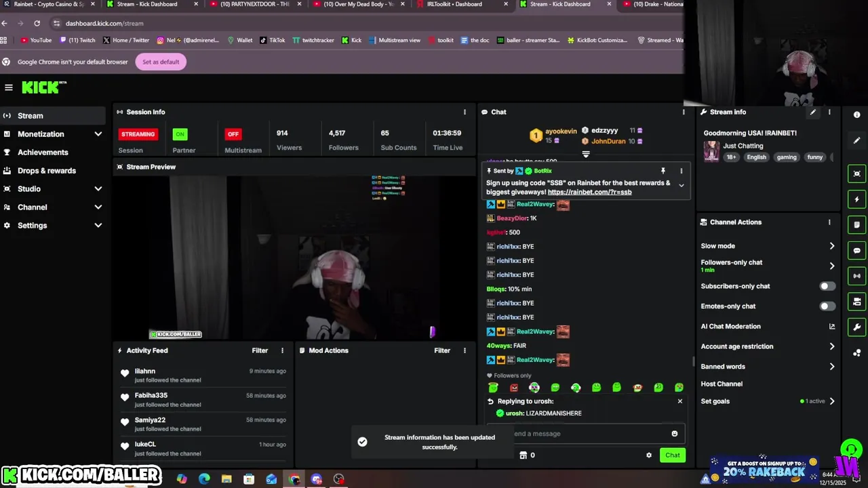Viewport: 868px width, 488px height.
Task: Open AI Chat Moderation external link icon
Action: pyautogui.click(x=832, y=327)
